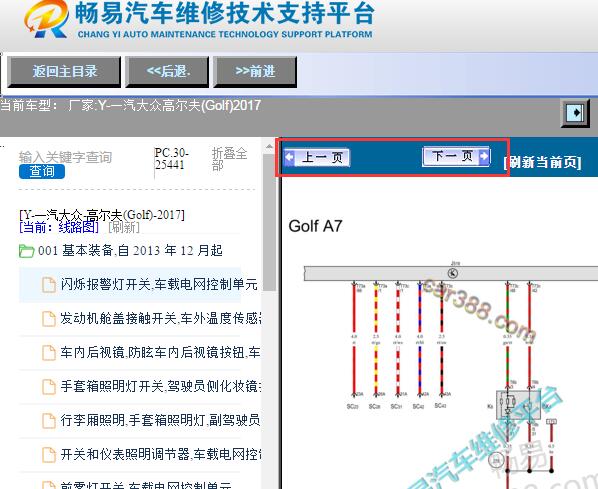Collapse folder 001 基本装备 folder icon

[26, 251]
